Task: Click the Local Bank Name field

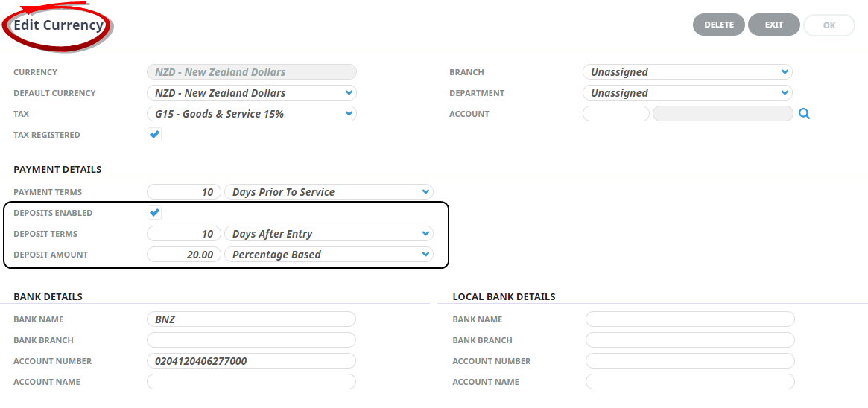Action: point(690,319)
